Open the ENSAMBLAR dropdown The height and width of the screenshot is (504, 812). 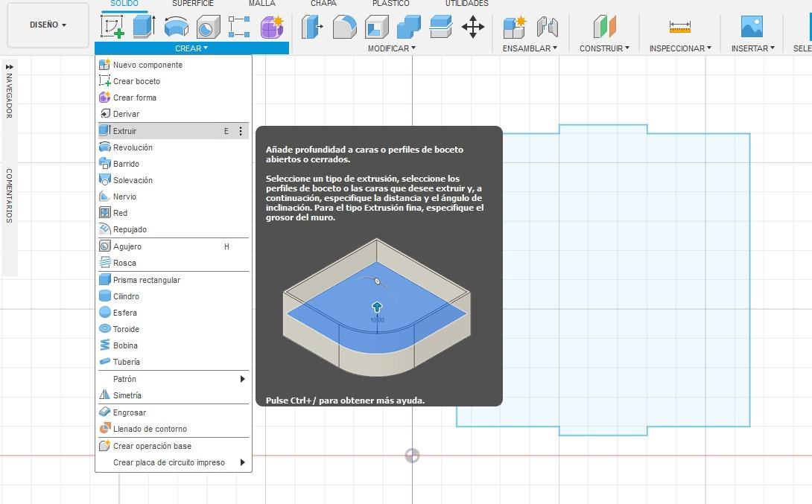click(x=530, y=48)
